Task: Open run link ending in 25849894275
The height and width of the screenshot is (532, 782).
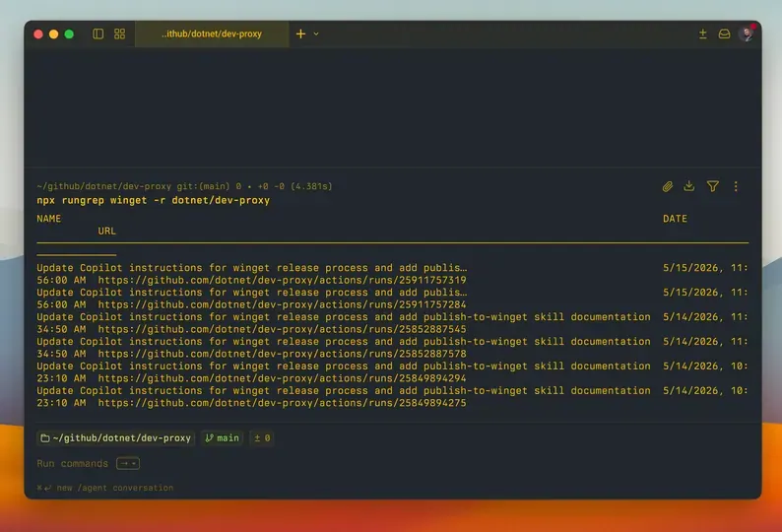Action: coord(282,403)
